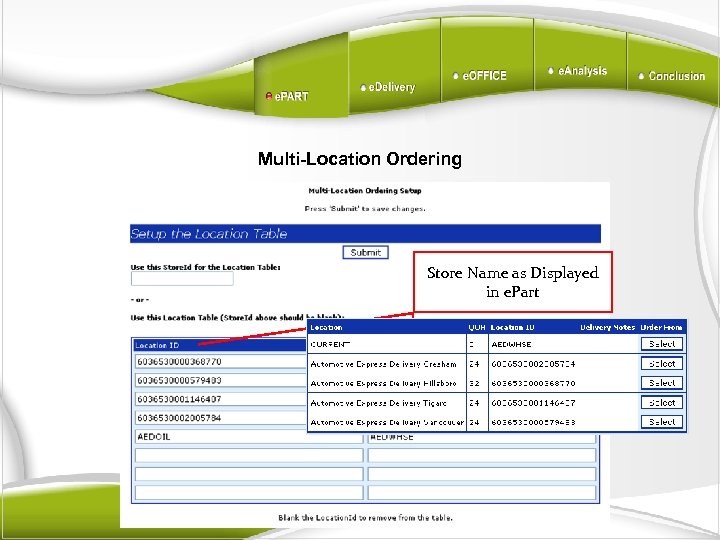Choose Select for Automotive Express Delivery Gresham
Screen dimensions: 720x540
pos(662,363)
